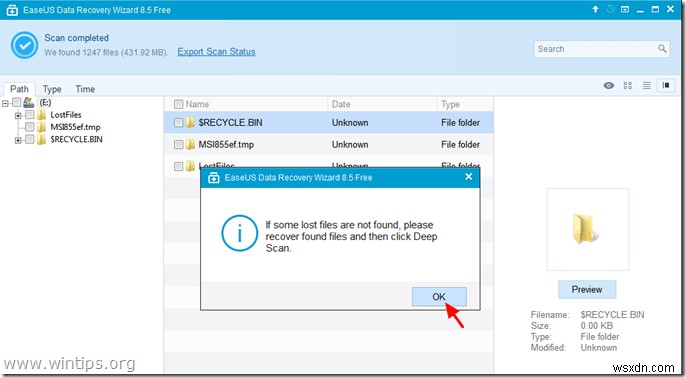686x378 pixels.
Task: Click Unknown date of $RECYCLE.BIN row
Action: [x=350, y=122]
